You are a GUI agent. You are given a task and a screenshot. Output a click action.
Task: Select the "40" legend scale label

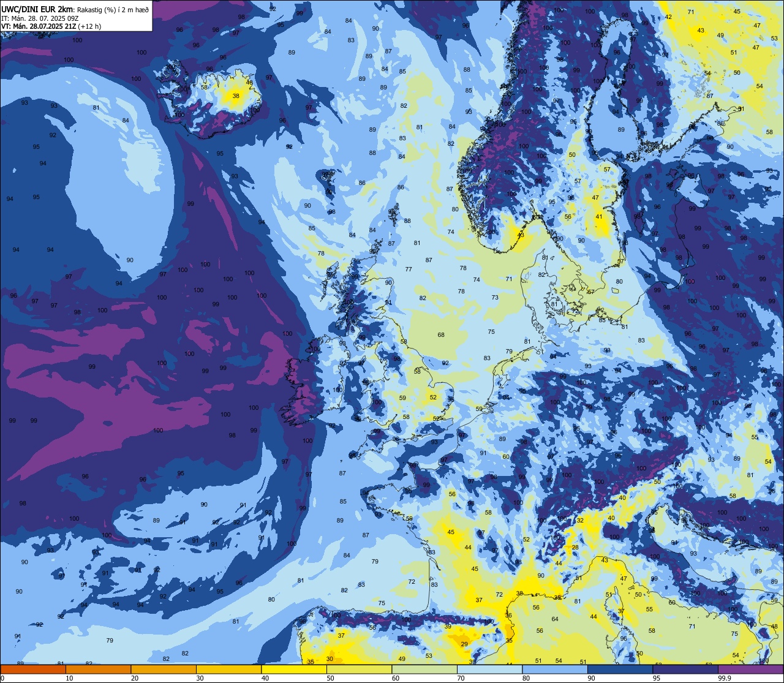(265, 678)
